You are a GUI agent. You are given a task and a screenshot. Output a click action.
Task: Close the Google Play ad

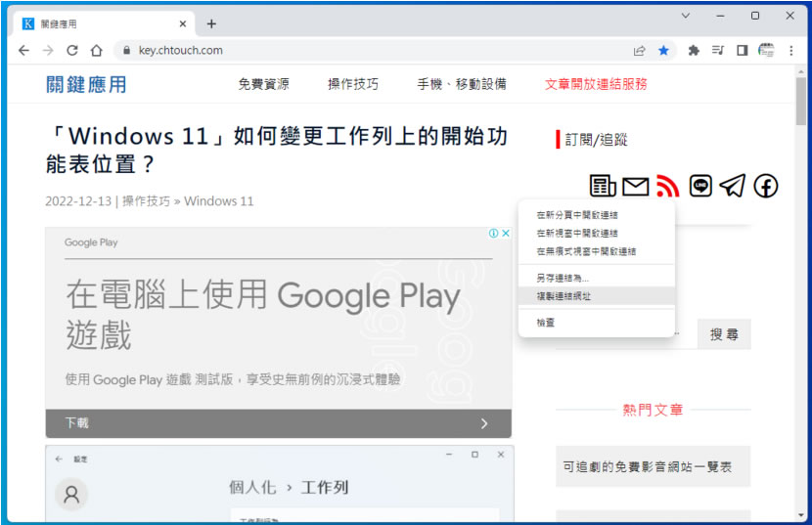pyautogui.click(x=506, y=233)
